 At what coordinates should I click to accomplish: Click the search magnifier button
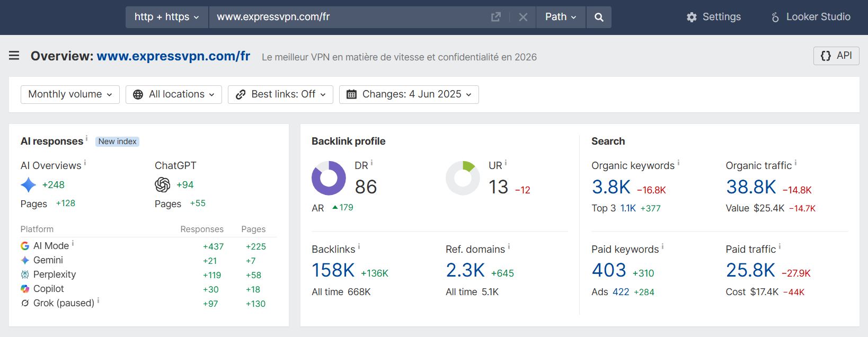point(599,17)
